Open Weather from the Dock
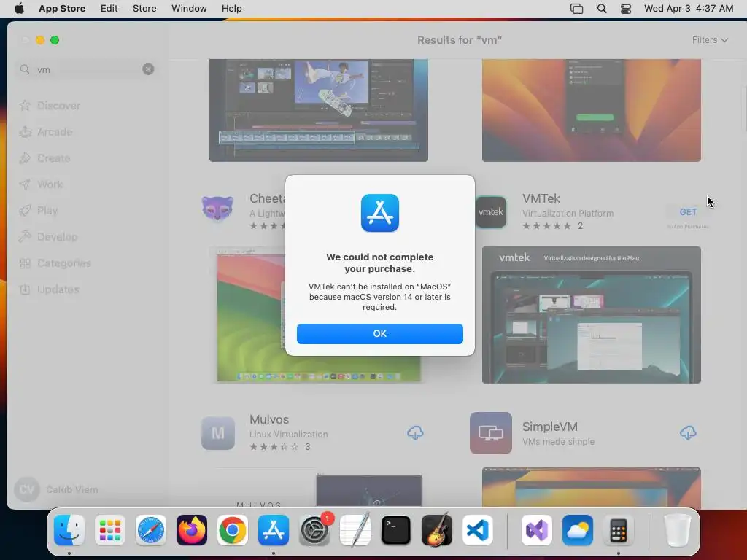Image resolution: width=747 pixels, height=560 pixels. [578, 530]
